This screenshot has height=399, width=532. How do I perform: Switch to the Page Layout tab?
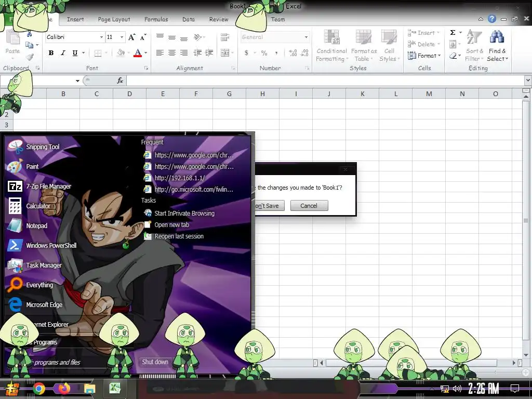coord(114,19)
